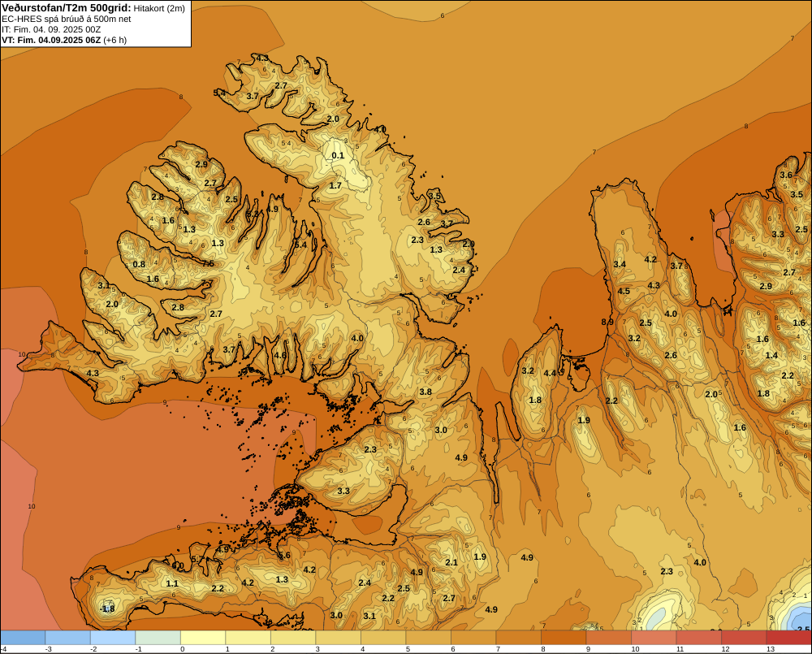Click the '8.9' temperature value on the map
This screenshot has width=812, height=654.
pyautogui.click(x=607, y=322)
